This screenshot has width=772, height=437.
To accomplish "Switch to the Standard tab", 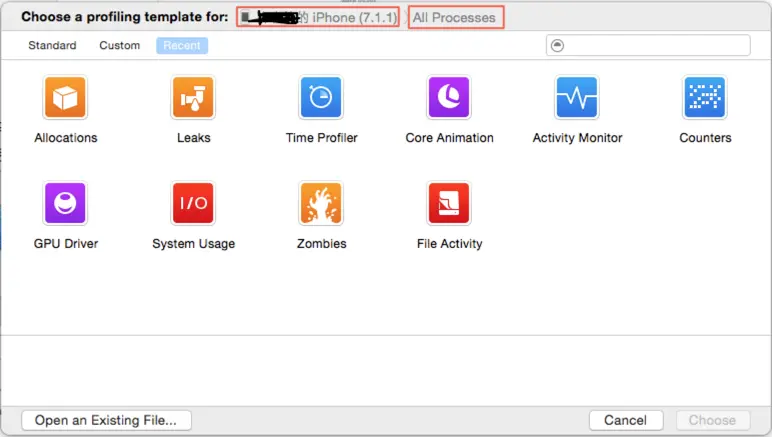I will (x=52, y=45).
